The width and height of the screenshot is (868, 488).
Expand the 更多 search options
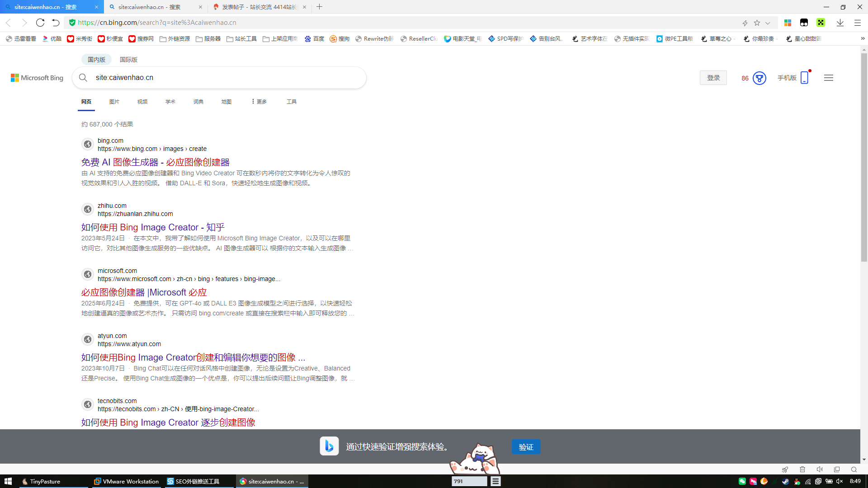click(x=259, y=102)
